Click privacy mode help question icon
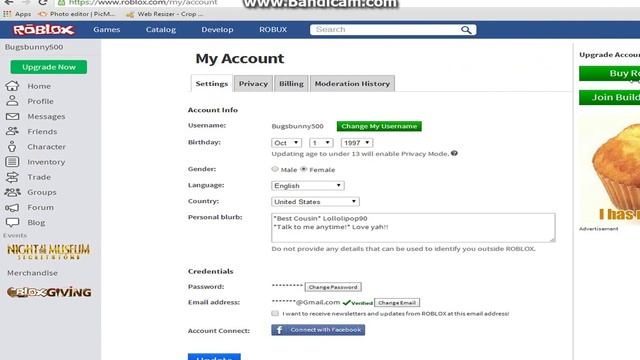Screen dimensions: 640x360 tap(454, 153)
